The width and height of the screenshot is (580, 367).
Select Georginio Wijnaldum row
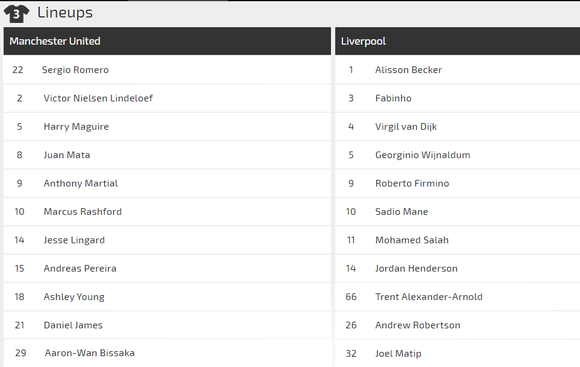458,155
